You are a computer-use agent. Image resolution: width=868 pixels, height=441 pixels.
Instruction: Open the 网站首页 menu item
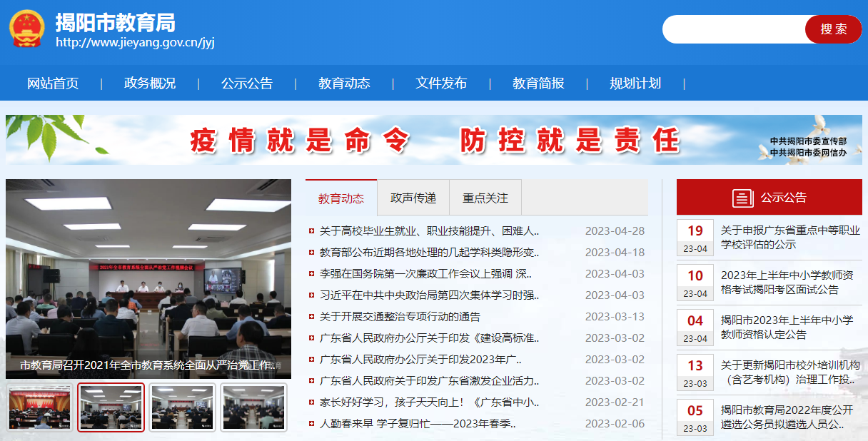[x=53, y=83]
